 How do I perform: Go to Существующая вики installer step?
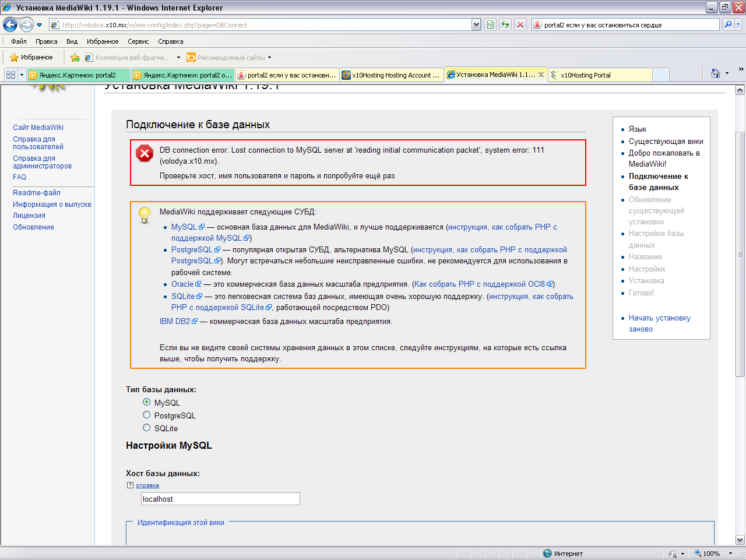click(x=666, y=141)
